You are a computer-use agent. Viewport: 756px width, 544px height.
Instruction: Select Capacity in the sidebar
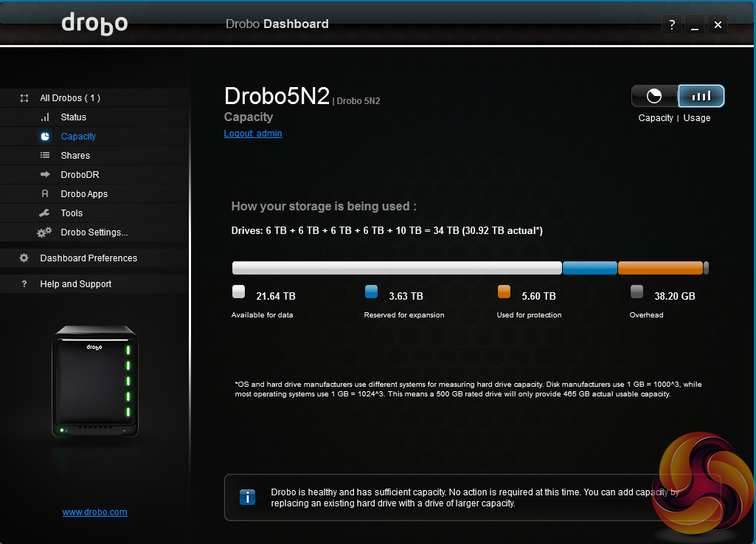tap(94, 137)
